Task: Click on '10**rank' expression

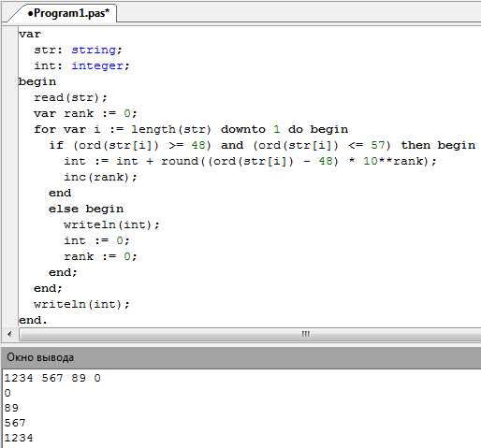Action: (x=394, y=161)
